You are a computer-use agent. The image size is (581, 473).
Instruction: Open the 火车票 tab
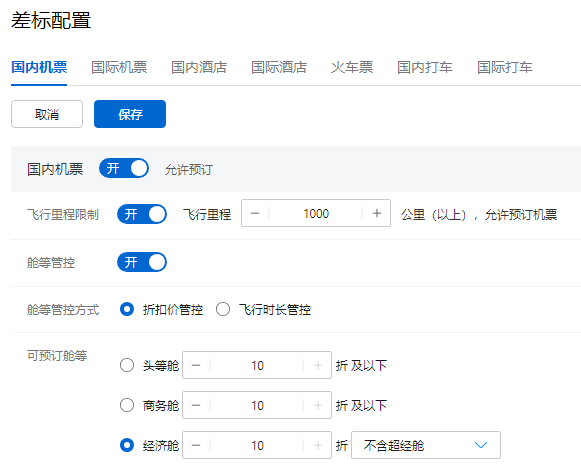tap(352, 67)
